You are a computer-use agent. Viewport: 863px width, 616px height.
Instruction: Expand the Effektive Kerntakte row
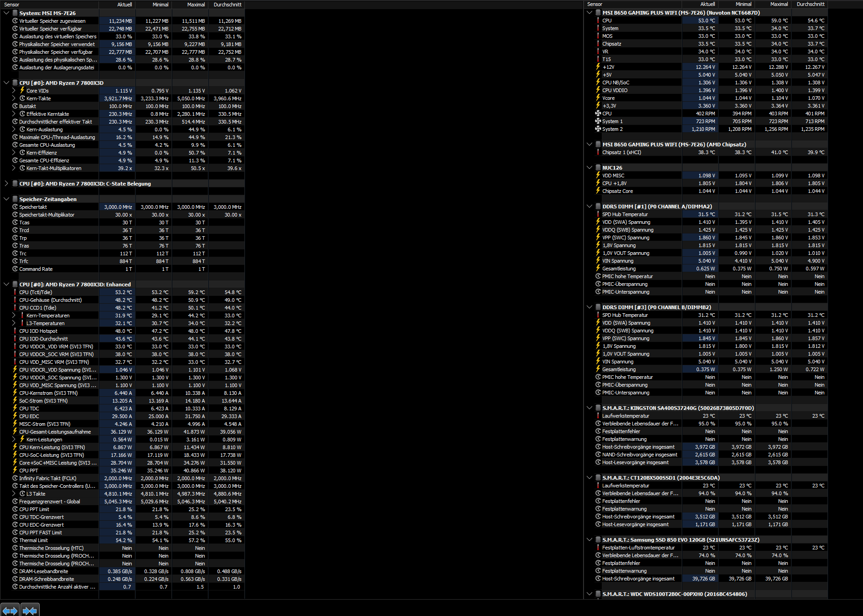tap(14, 114)
